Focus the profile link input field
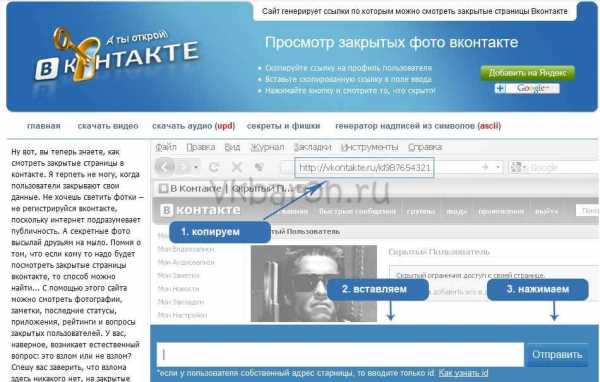 340,355
